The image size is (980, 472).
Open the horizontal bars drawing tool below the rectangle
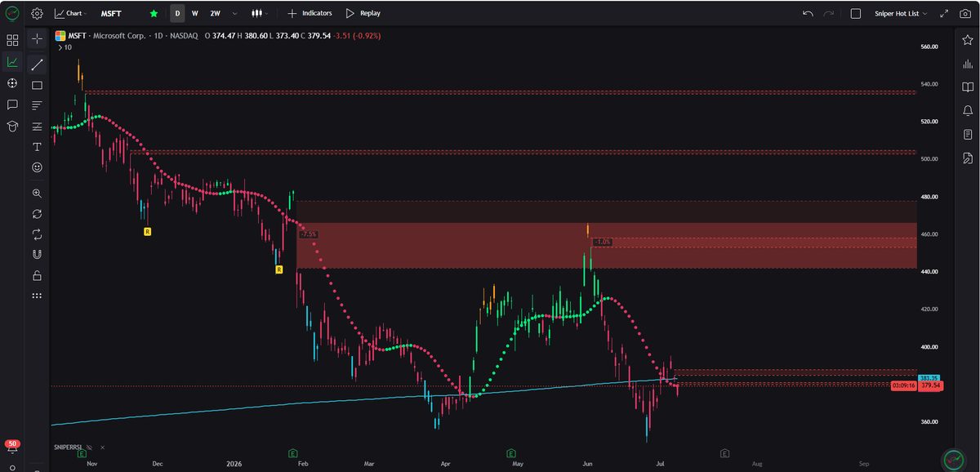click(x=37, y=105)
